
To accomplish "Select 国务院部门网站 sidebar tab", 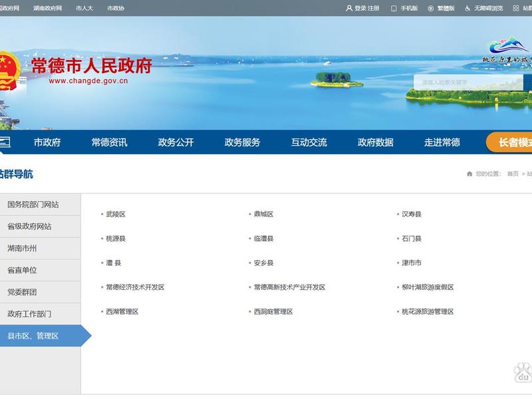I will tap(40, 205).
